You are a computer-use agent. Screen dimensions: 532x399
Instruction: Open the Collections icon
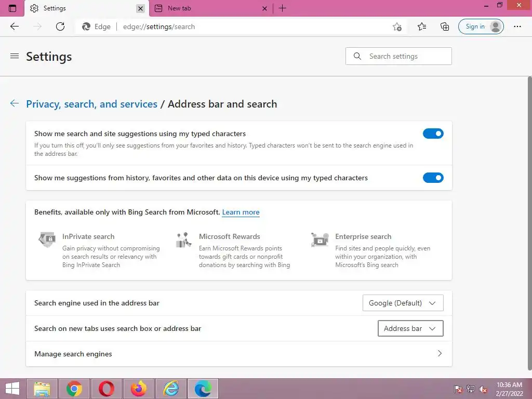coord(445,26)
